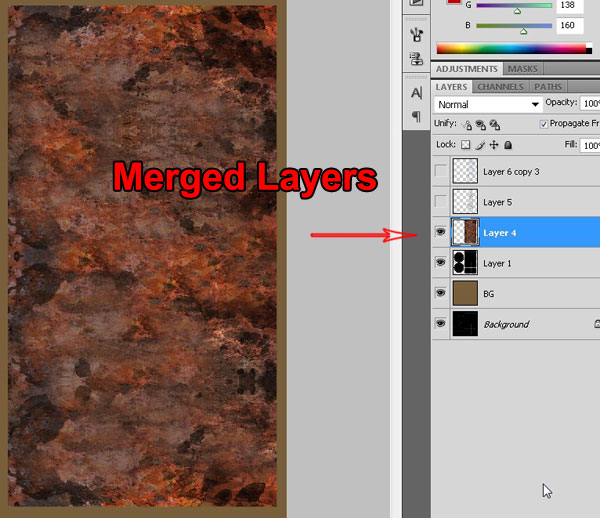
Task: Click the lock position move icon
Action: pyautogui.click(x=493, y=145)
